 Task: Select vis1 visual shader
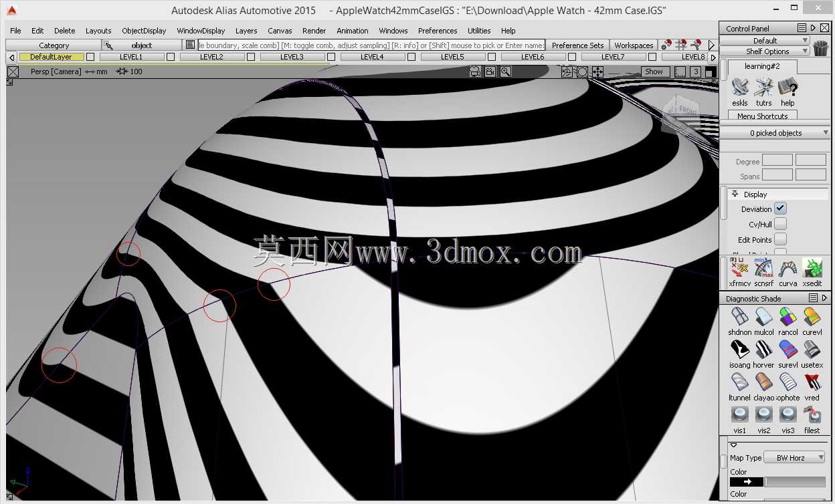point(739,415)
